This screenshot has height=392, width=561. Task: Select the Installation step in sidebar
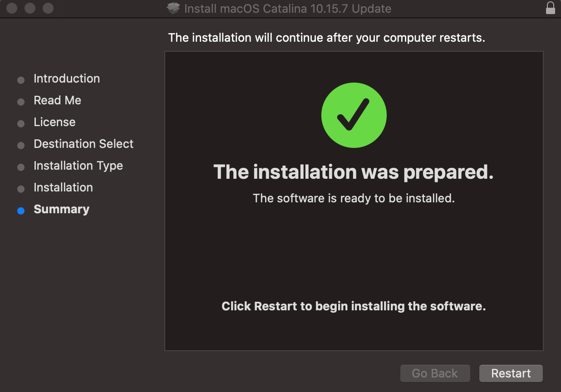point(63,187)
